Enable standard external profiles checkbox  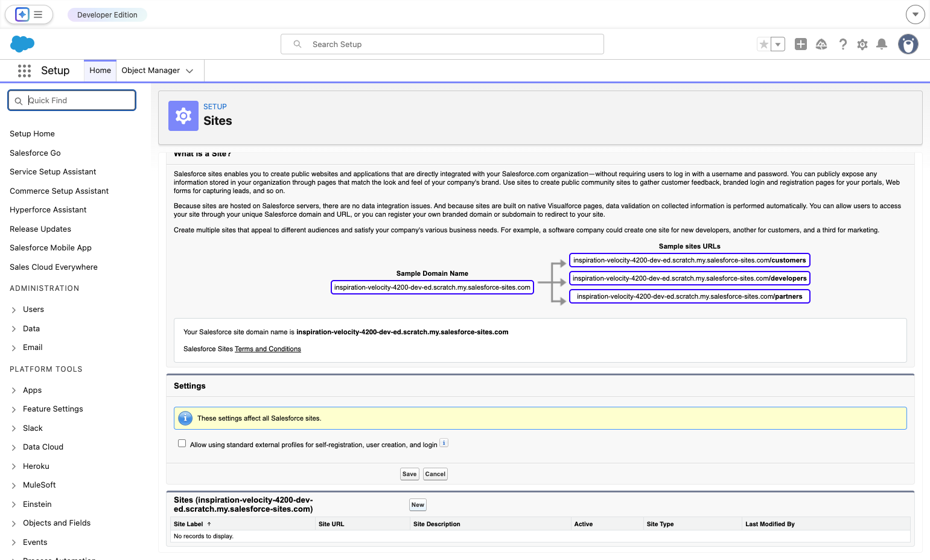tap(182, 444)
